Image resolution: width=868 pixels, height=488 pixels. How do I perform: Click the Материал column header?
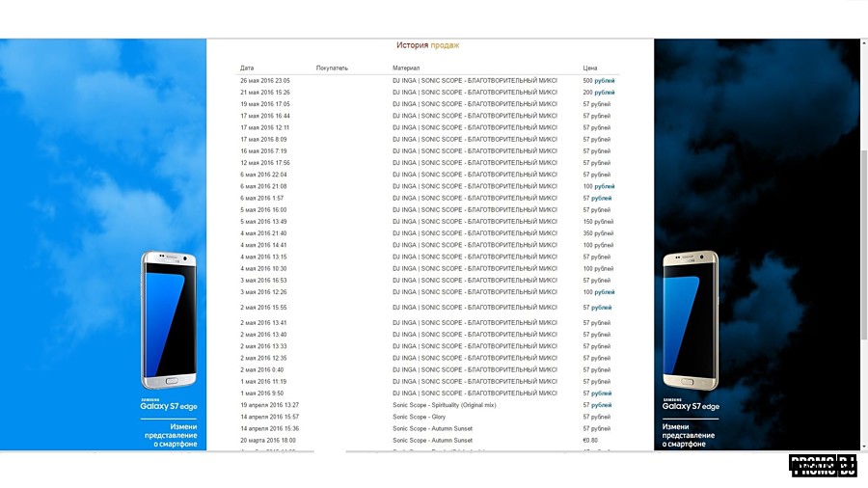[406, 68]
